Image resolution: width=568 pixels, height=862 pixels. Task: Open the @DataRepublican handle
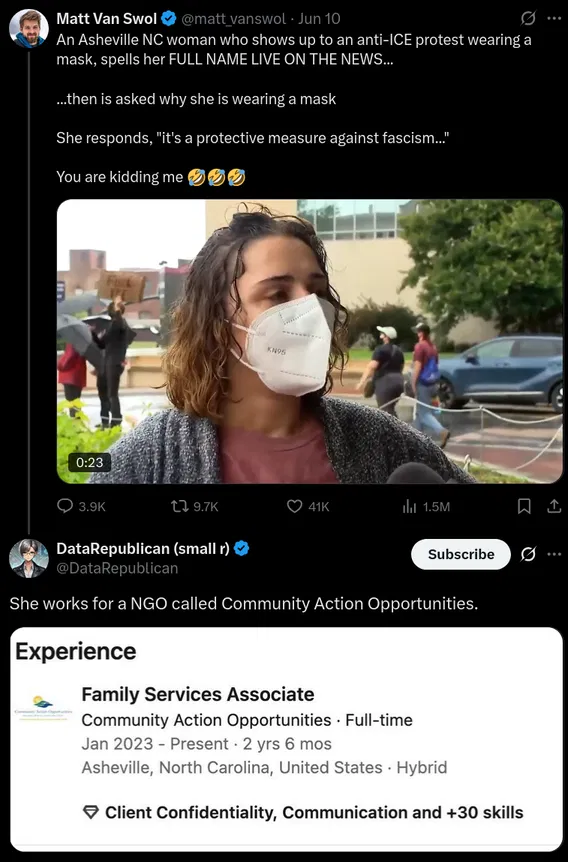117,568
